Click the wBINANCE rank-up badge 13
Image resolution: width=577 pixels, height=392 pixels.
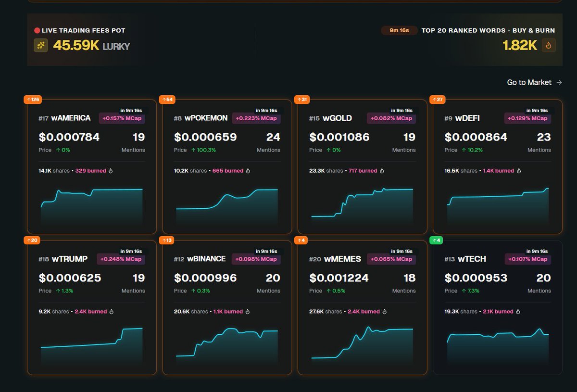(x=167, y=240)
